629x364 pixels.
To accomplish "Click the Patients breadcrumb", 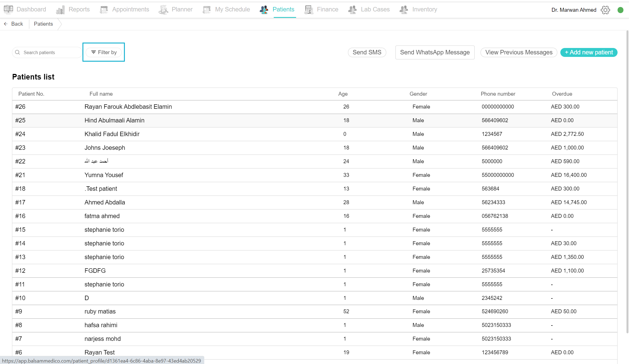I will [x=43, y=24].
